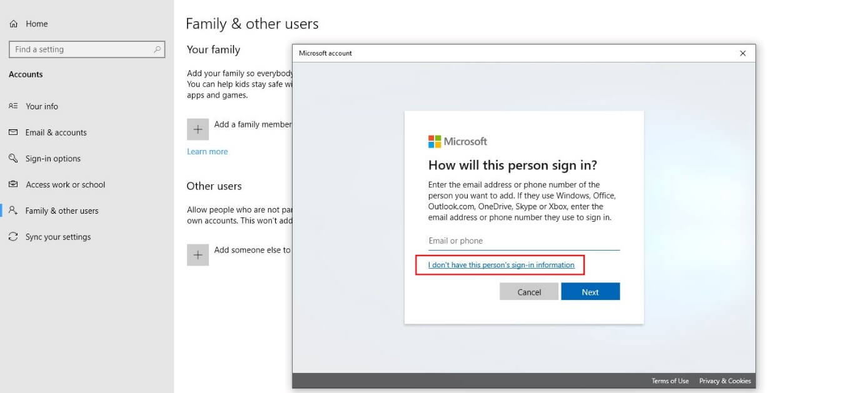The image size is (868, 393).
Task: Click the Your family heading
Action: (213, 50)
